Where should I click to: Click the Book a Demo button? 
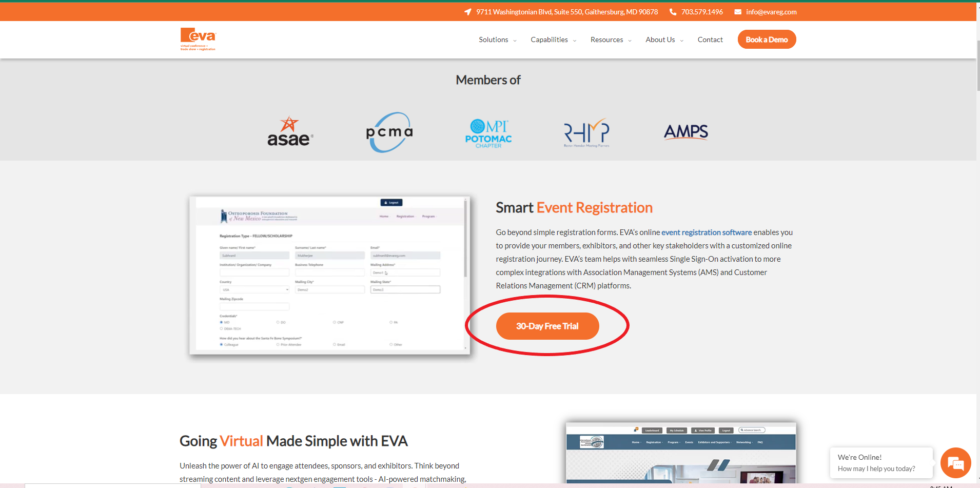pyautogui.click(x=767, y=40)
